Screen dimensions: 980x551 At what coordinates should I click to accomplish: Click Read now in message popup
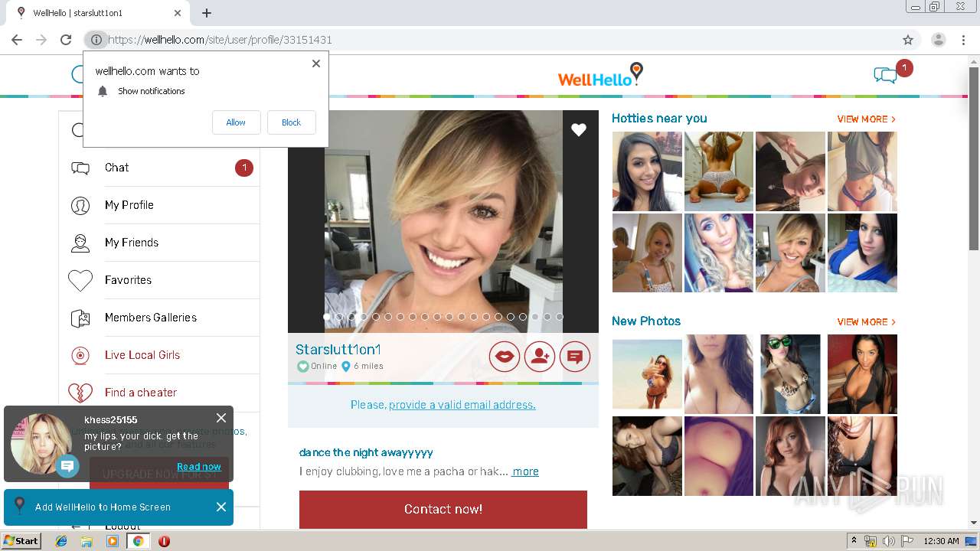[x=199, y=467]
